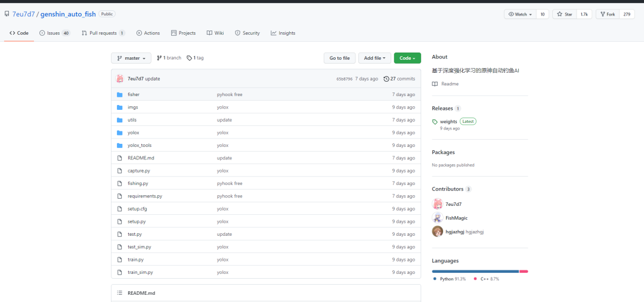Click the 7eu7d7 avatar in commit header
This screenshot has height=302, width=644.
(120, 79)
